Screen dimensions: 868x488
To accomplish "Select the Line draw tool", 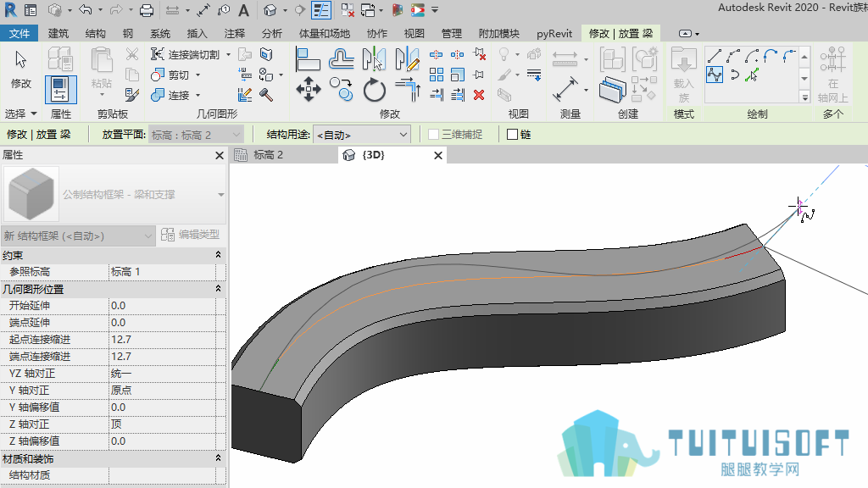I will [715, 56].
